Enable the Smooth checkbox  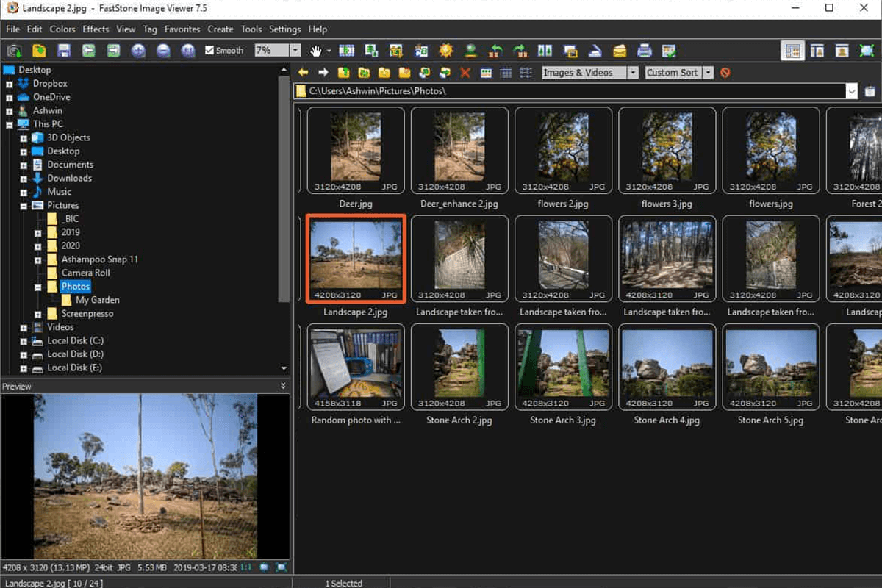(211, 50)
